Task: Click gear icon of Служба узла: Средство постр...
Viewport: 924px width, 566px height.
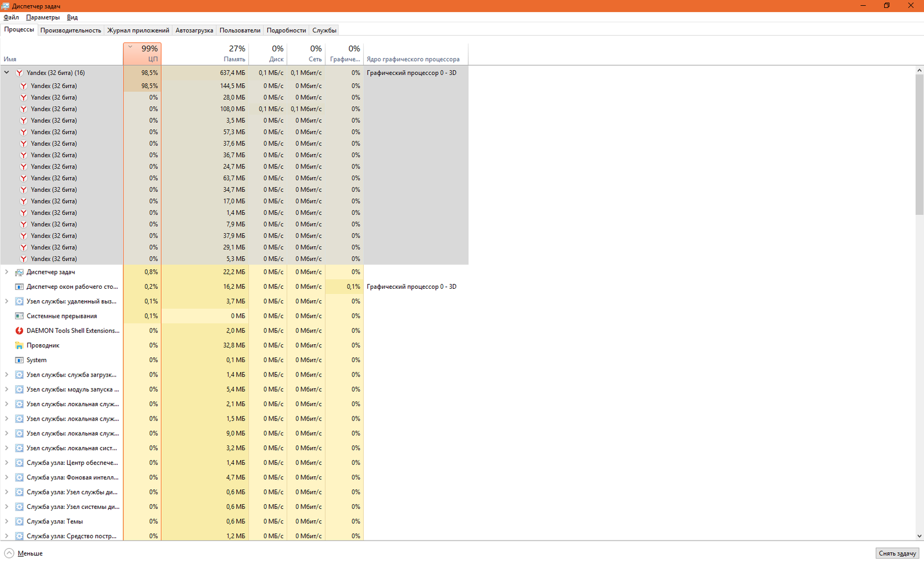Action: coord(19,536)
